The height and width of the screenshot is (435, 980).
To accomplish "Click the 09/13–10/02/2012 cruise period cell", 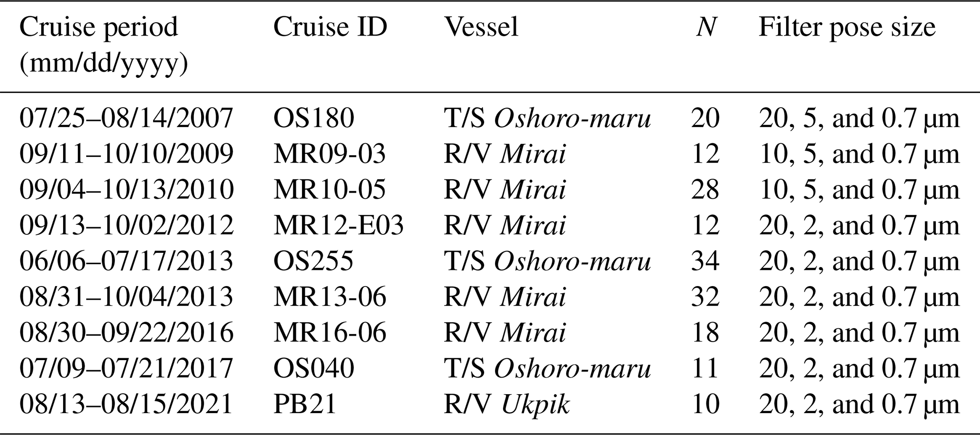I will [126, 225].
